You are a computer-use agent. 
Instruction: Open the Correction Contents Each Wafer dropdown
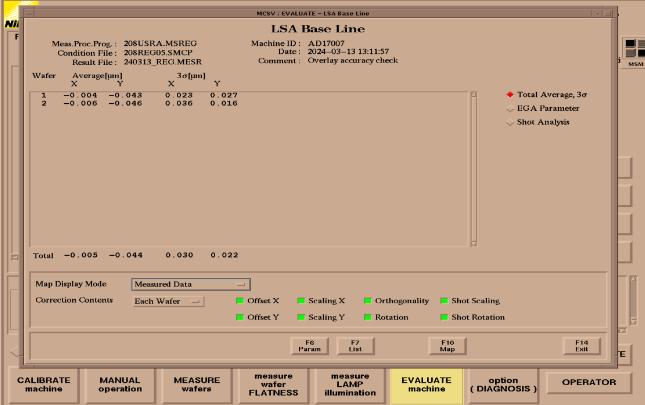[168, 300]
